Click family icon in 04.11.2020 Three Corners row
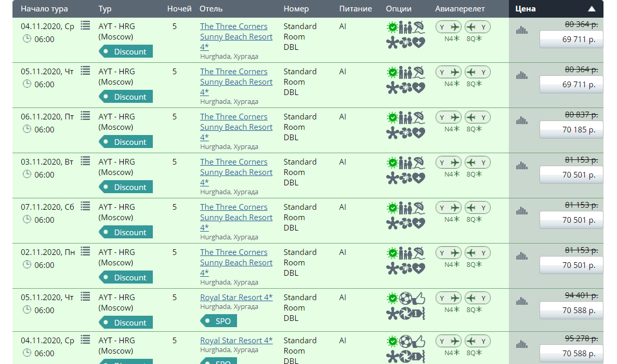Image resolution: width=617 pixels, height=364 pixels. [405, 28]
